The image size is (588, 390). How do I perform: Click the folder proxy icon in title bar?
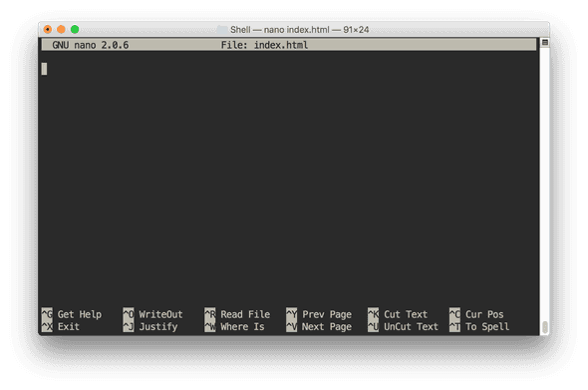[222, 29]
